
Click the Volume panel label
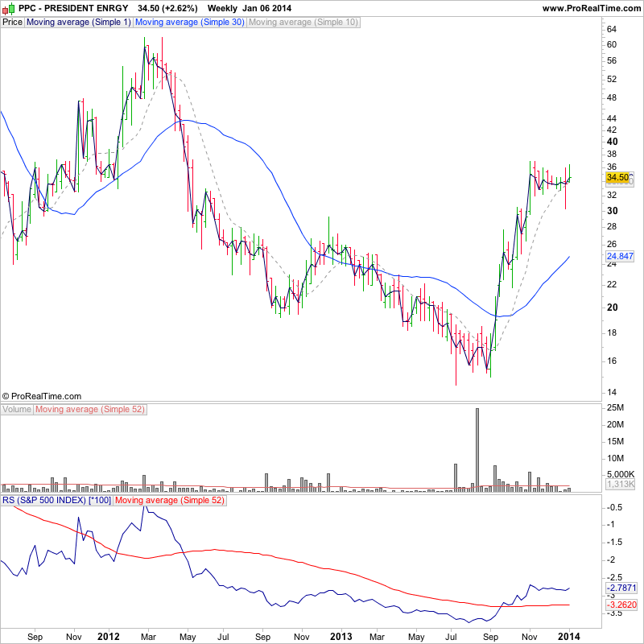pyautogui.click(x=17, y=410)
